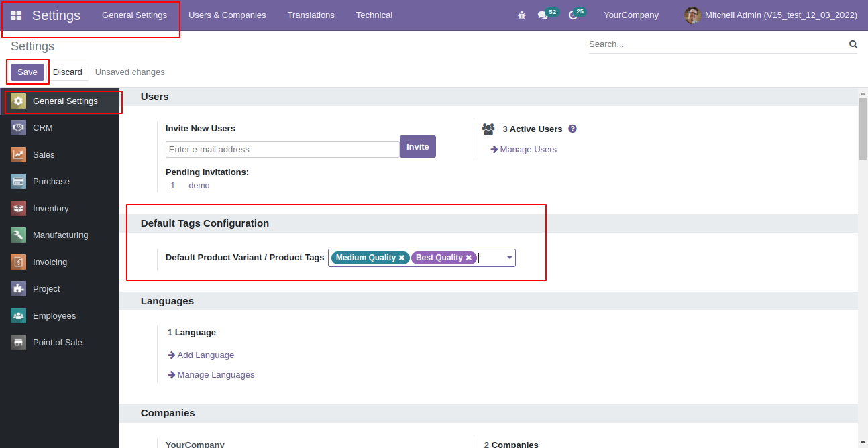Open Mitchell Admin user menu
This screenshot has width=868, height=448.
point(771,15)
